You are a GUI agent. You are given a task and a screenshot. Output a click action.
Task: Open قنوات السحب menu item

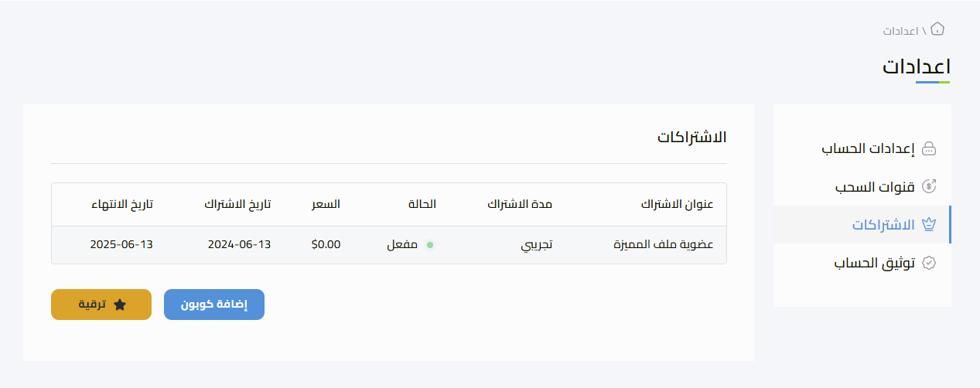862,186
